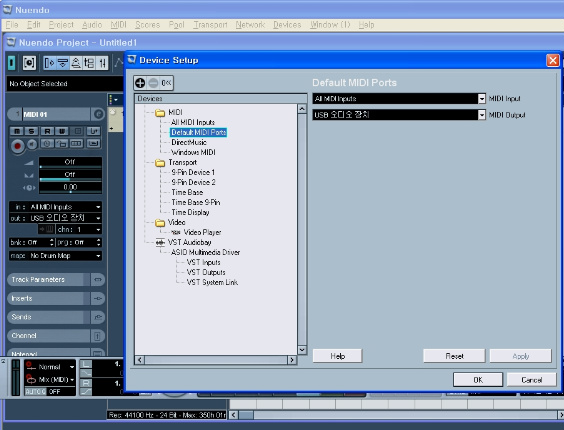Click the Track Parameters bypass icon

click(97, 280)
